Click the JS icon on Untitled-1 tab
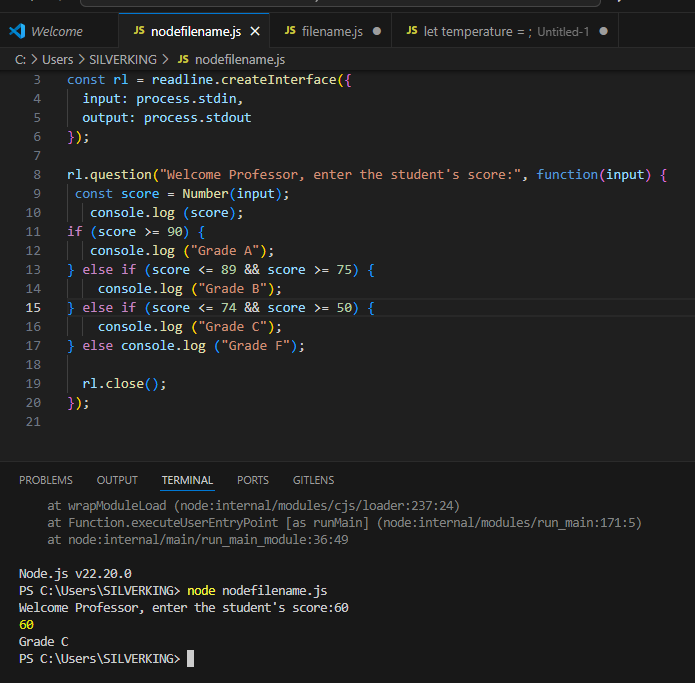The width and height of the screenshot is (695, 683). pos(412,31)
